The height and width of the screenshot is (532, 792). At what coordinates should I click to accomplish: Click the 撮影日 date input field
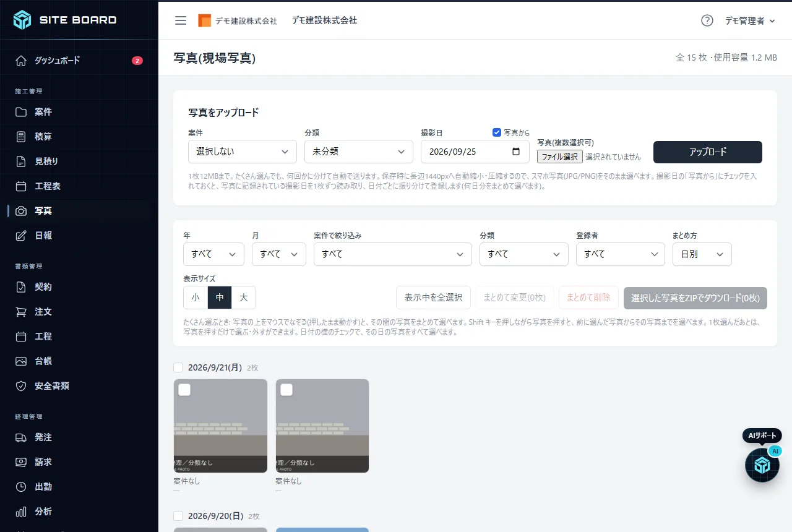475,152
